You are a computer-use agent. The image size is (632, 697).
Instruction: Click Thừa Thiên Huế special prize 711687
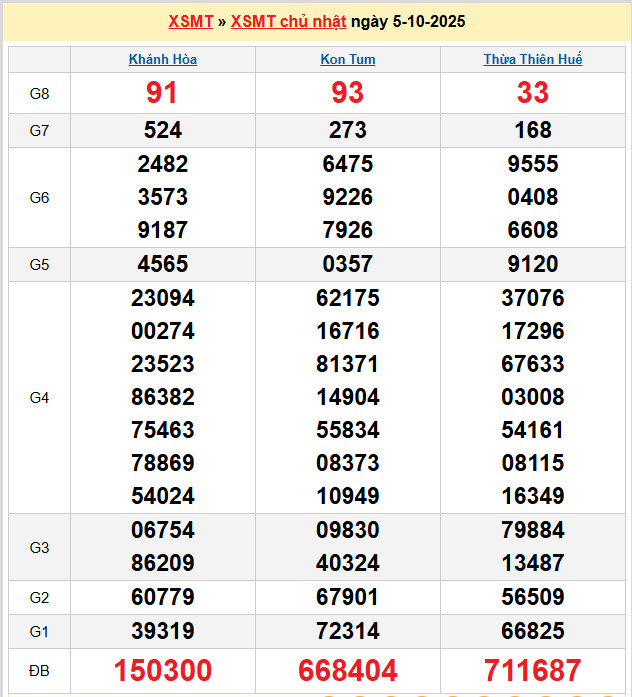533,670
